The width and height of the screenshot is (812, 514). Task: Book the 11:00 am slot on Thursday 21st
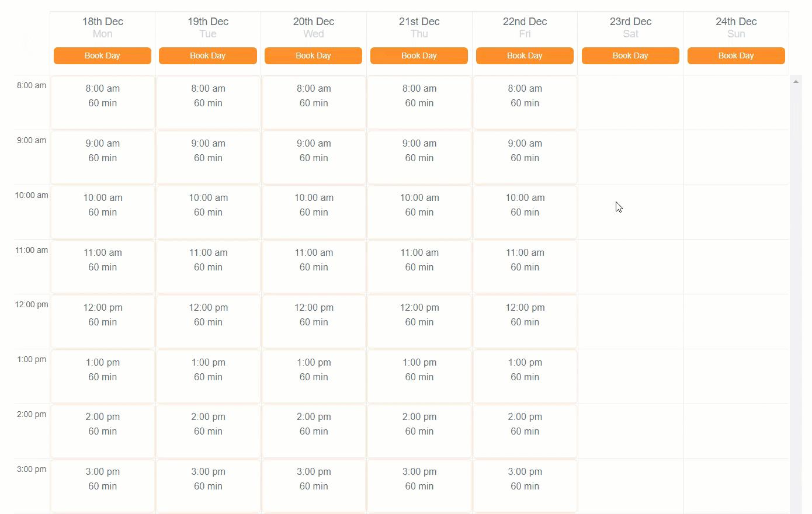(419, 267)
